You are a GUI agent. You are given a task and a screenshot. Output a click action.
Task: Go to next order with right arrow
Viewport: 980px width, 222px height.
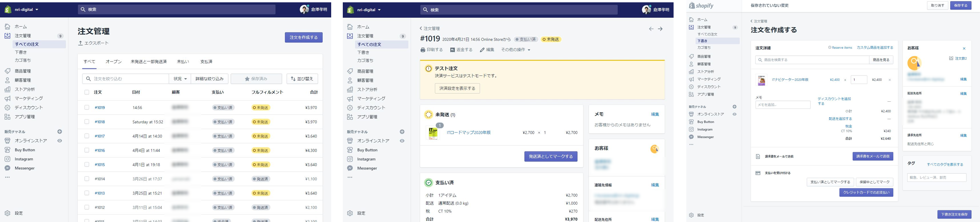pyautogui.click(x=660, y=29)
